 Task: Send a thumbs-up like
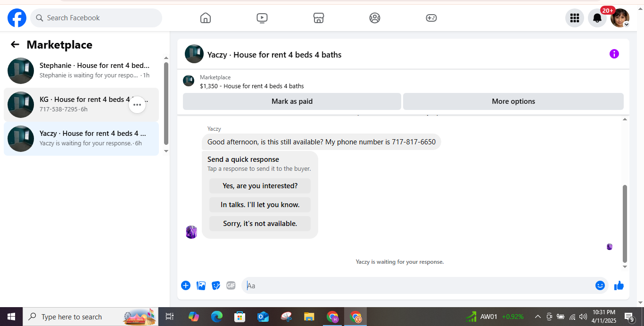[619, 285]
